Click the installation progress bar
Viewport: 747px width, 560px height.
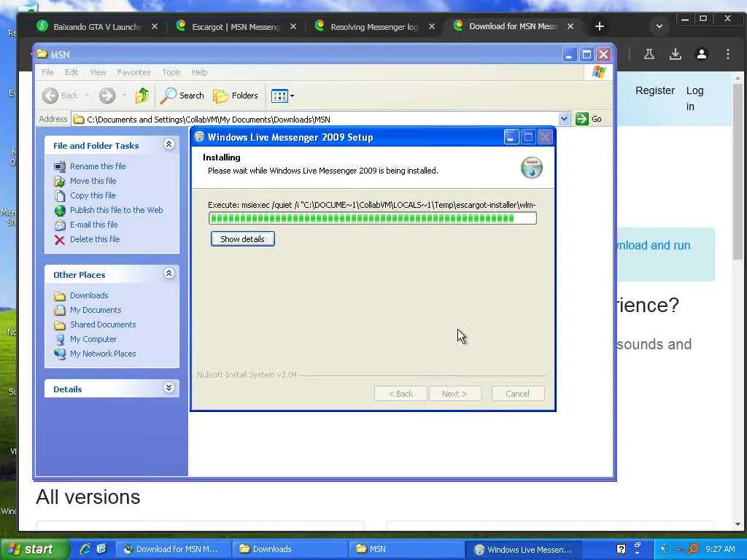[x=373, y=218]
